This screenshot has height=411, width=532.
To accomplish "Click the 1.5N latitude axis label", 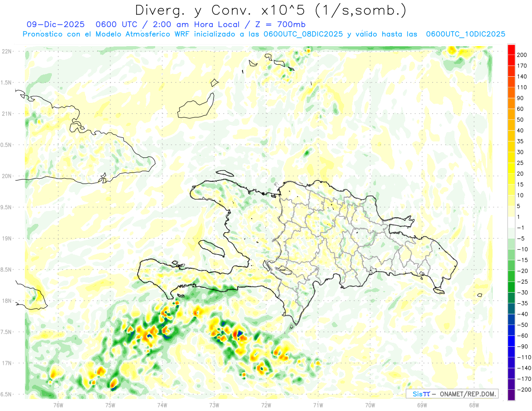I will click(x=6, y=82).
